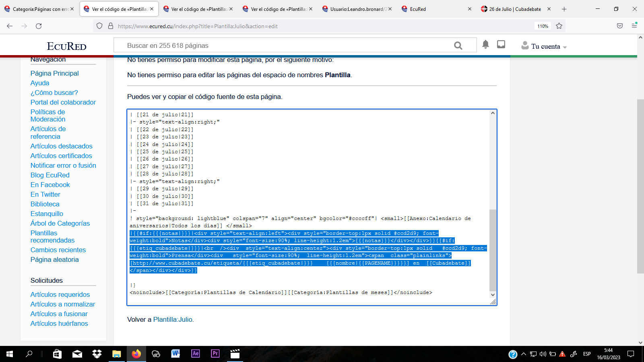
Task: Open the notifications bell icon
Action: point(485,45)
